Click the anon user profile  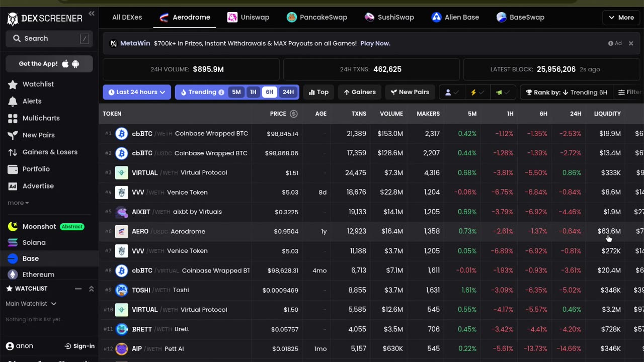point(20,346)
